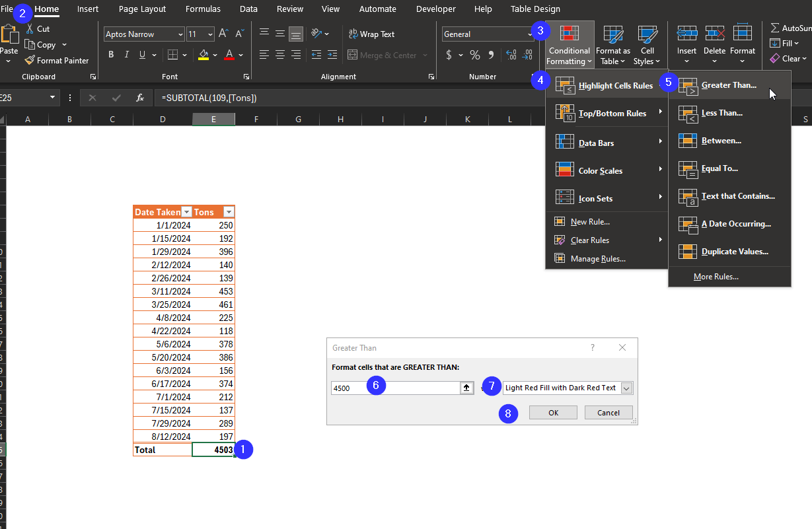The image size is (812, 529).
Task: Expand the font size dropdown
Action: tap(210, 34)
